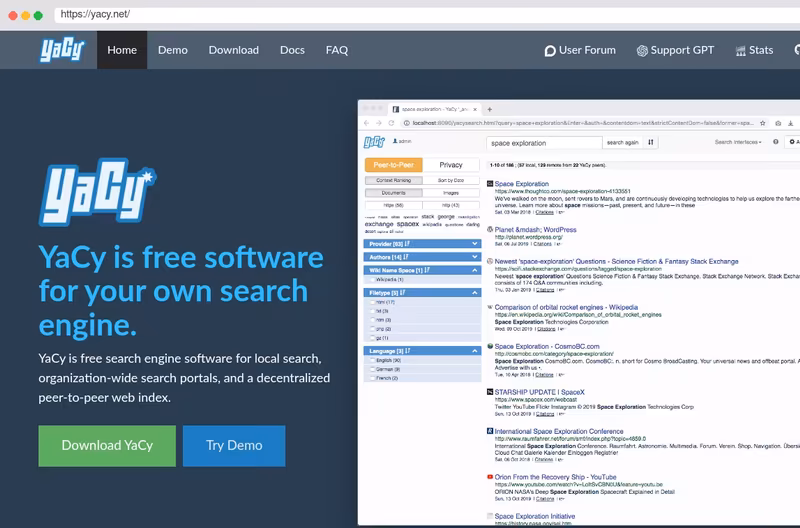
Task: Open the Support GPT link text
Action: coord(682,50)
